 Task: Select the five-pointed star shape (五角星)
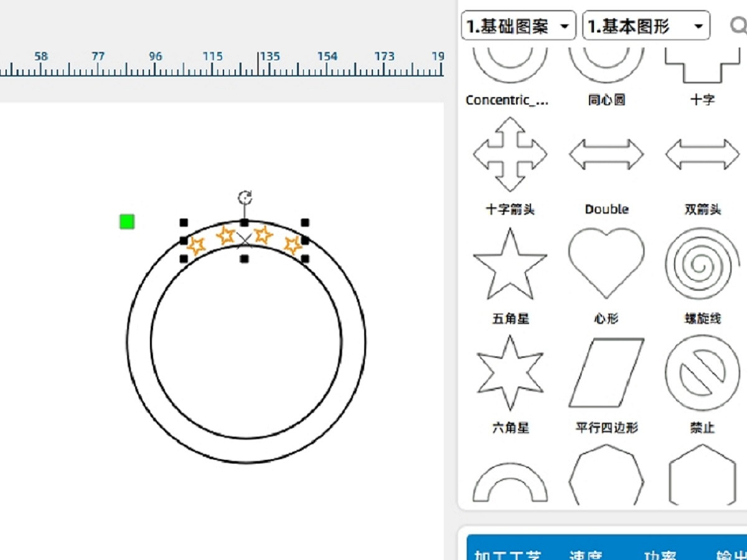click(510, 264)
